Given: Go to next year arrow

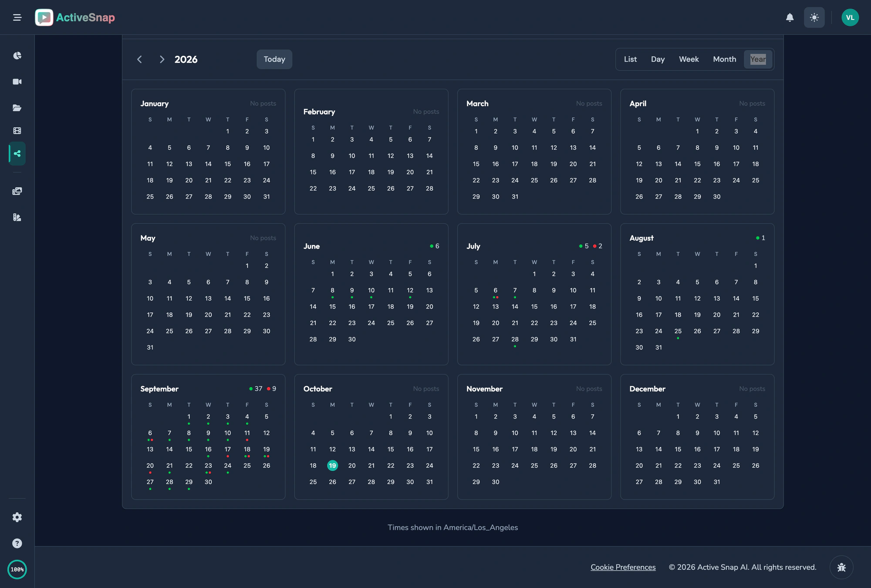Looking at the screenshot, I should click(x=162, y=59).
